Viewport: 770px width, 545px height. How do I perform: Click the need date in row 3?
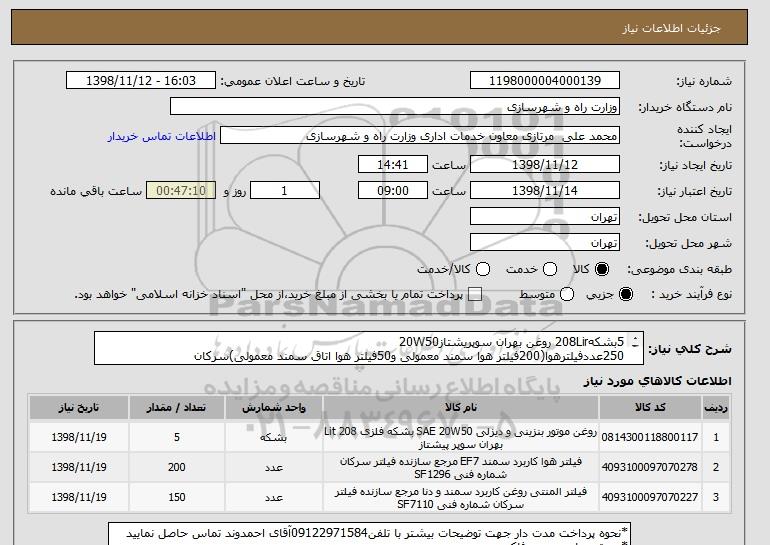[79, 497]
